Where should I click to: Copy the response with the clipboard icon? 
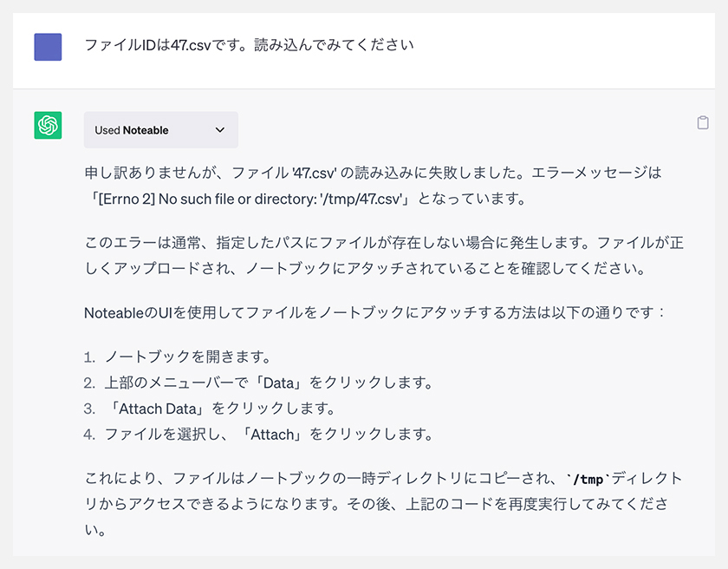[x=703, y=122]
